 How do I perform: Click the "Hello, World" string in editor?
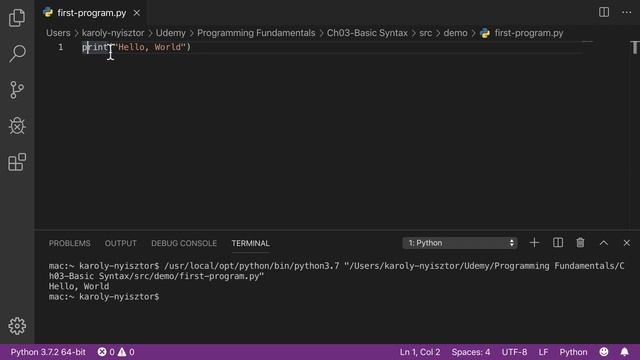tap(150, 47)
